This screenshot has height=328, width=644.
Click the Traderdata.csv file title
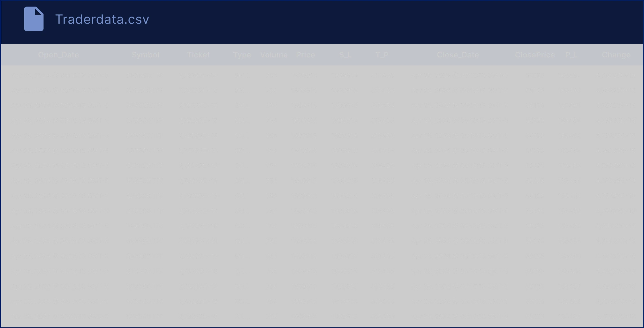click(x=102, y=19)
